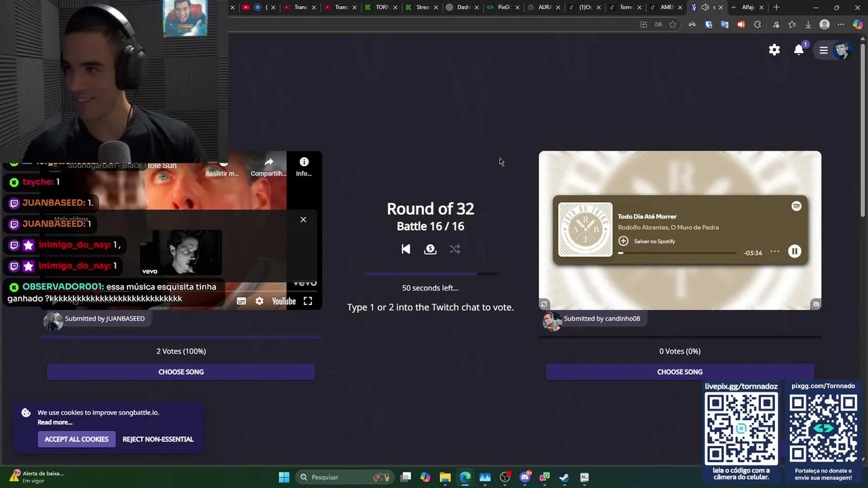Open File Explorer from taskbar
This screenshot has width=868, height=488.
(445, 477)
